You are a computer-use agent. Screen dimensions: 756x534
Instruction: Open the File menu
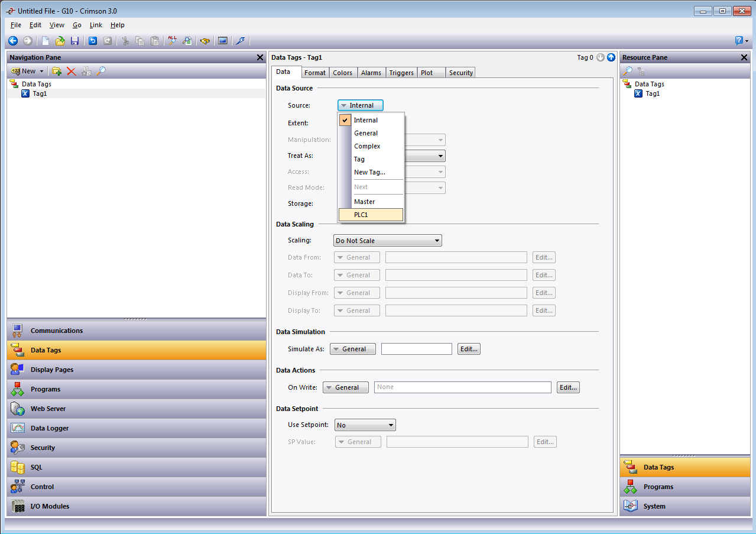pyautogui.click(x=16, y=25)
